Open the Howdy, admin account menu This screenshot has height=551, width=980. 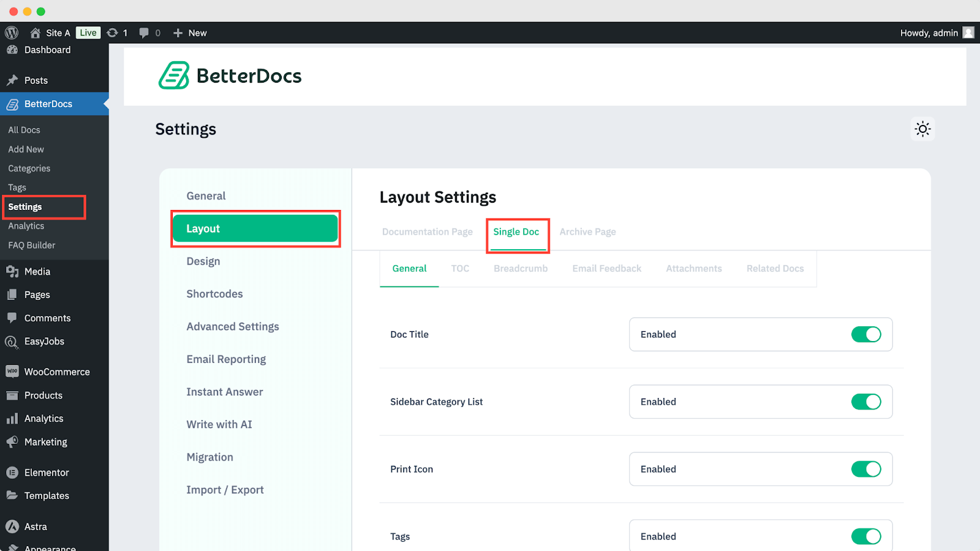click(x=929, y=32)
